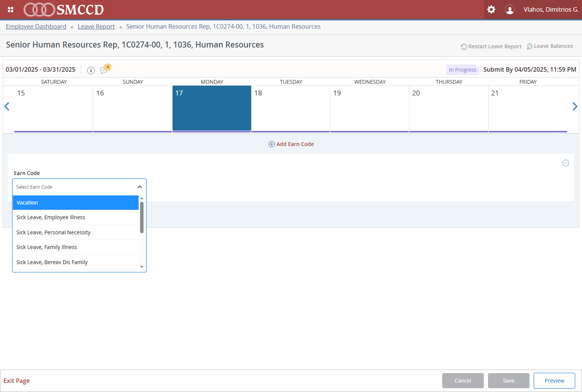The image size is (582, 392).
Task: Click the Exit Page link
Action: coord(17,381)
